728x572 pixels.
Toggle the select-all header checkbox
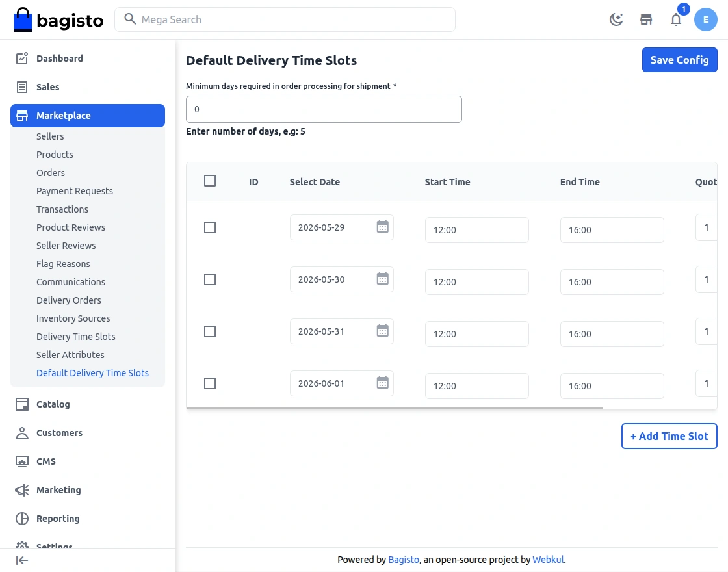(210, 181)
